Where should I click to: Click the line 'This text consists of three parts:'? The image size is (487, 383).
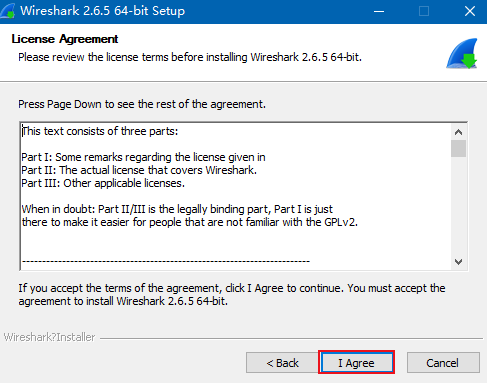(x=100, y=131)
